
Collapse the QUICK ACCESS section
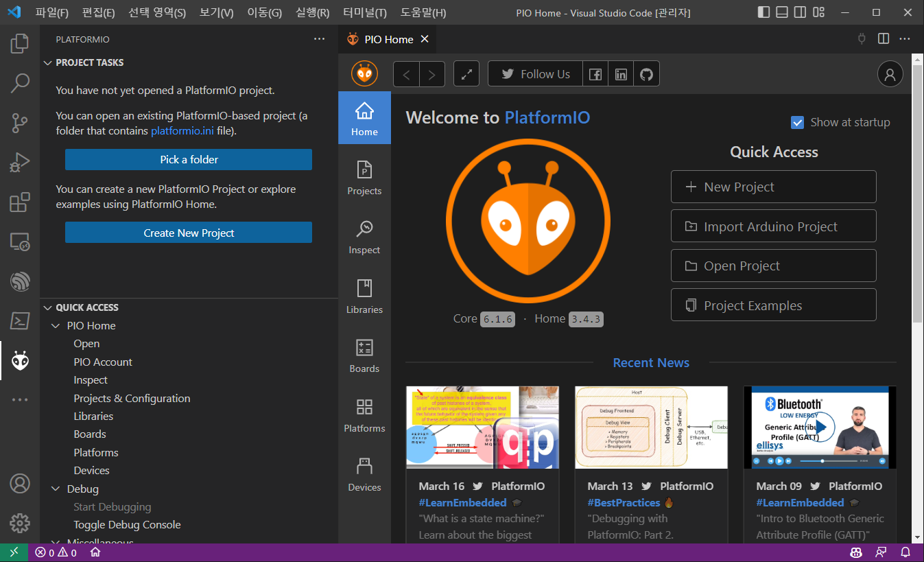(47, 307)
